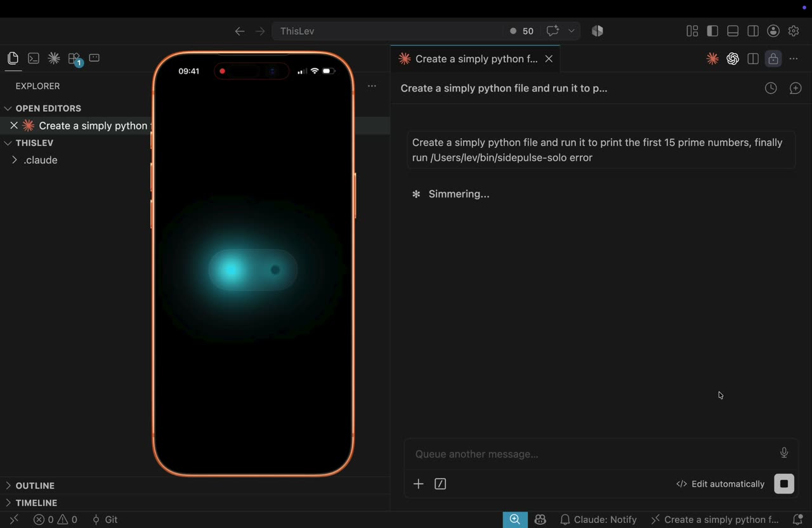Click the Claude: Notify status item
Viewport: 812px width, 528px height.
point(598,520)
